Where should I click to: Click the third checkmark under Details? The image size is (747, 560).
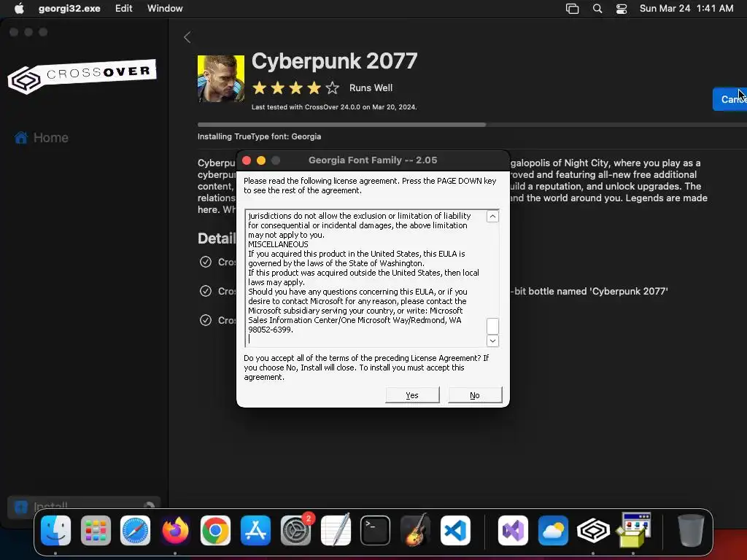[x=205, y=320]
